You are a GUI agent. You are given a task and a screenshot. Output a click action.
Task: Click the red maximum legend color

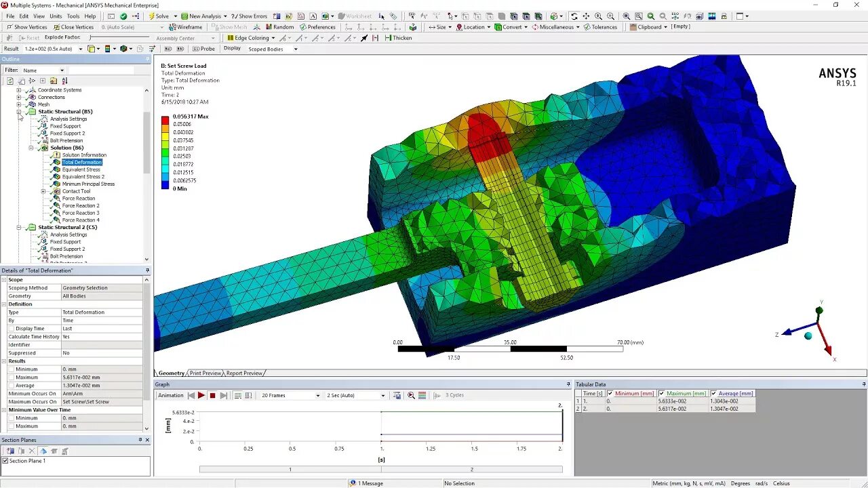[165, 121]
